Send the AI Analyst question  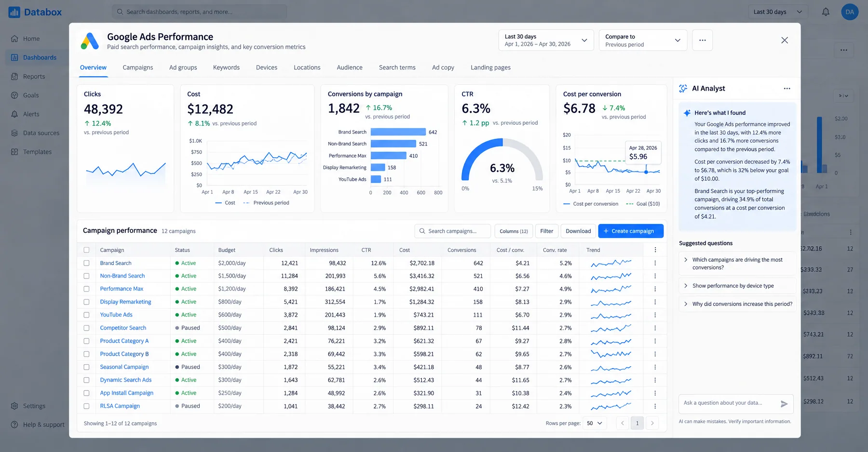pyautogui.click(x=784, y=404)
